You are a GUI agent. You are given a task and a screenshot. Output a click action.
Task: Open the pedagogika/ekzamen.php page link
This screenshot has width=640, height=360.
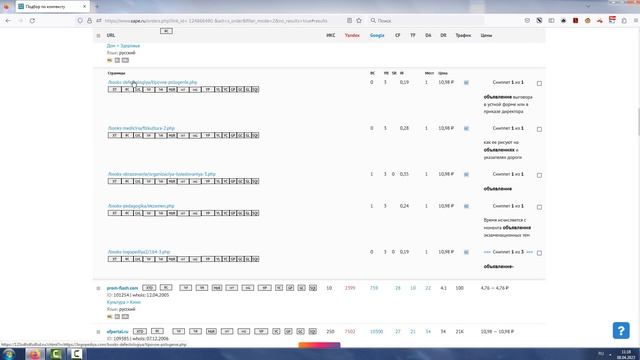(141, 206)
